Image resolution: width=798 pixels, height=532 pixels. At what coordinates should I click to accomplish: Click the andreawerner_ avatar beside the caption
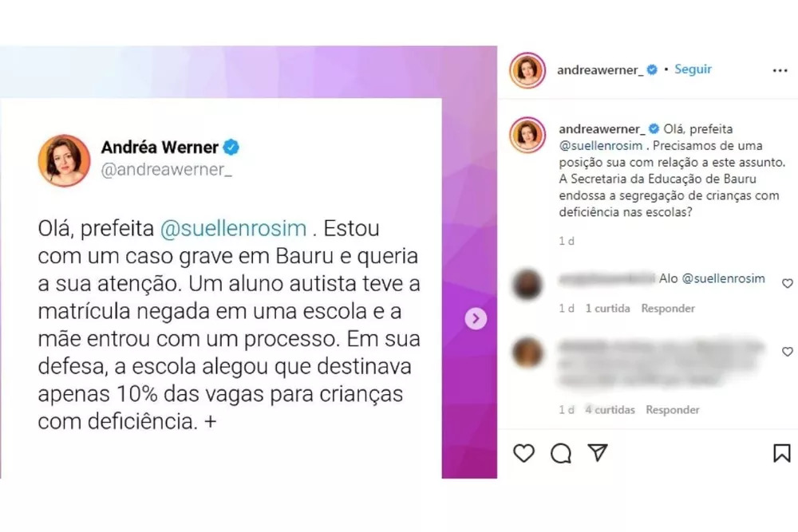[527, 135]
